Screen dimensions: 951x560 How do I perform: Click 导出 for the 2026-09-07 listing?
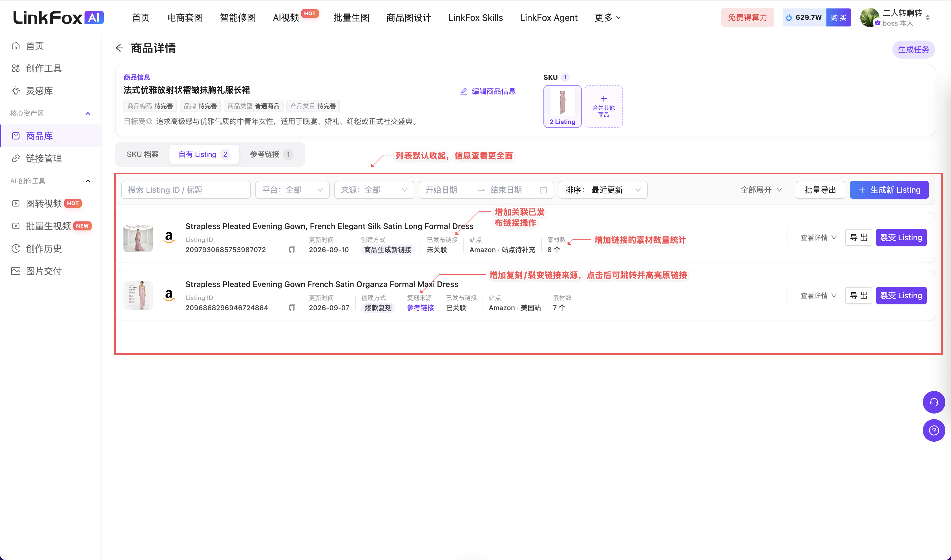click(x=859, y=295)
